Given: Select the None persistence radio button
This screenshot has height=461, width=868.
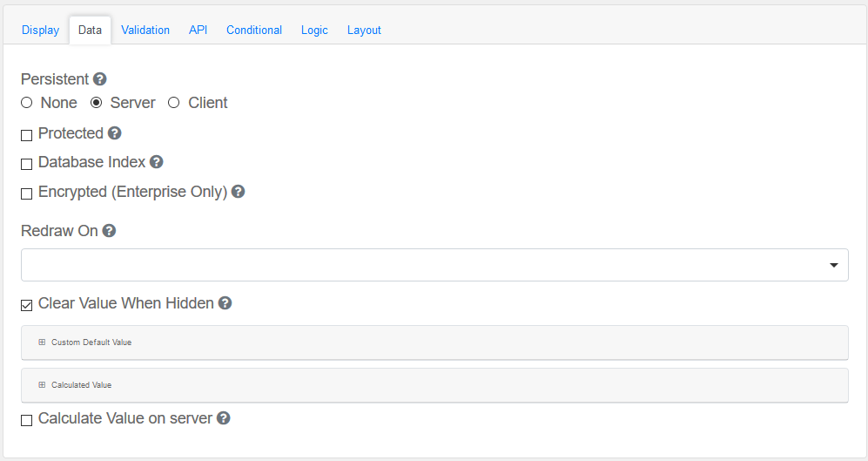Looking at the screenshot, I should tap(27, 103).
